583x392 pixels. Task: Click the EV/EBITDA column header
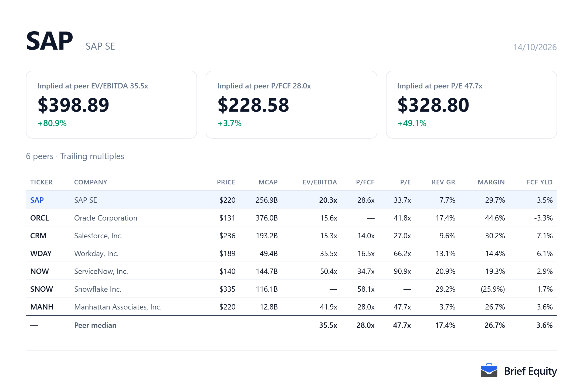320,182
